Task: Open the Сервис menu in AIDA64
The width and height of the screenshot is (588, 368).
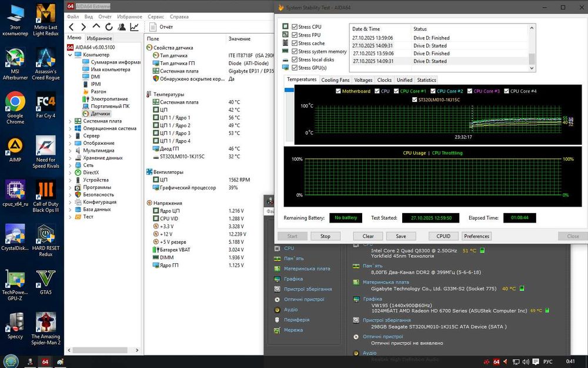Action: [x=156, y=16]
